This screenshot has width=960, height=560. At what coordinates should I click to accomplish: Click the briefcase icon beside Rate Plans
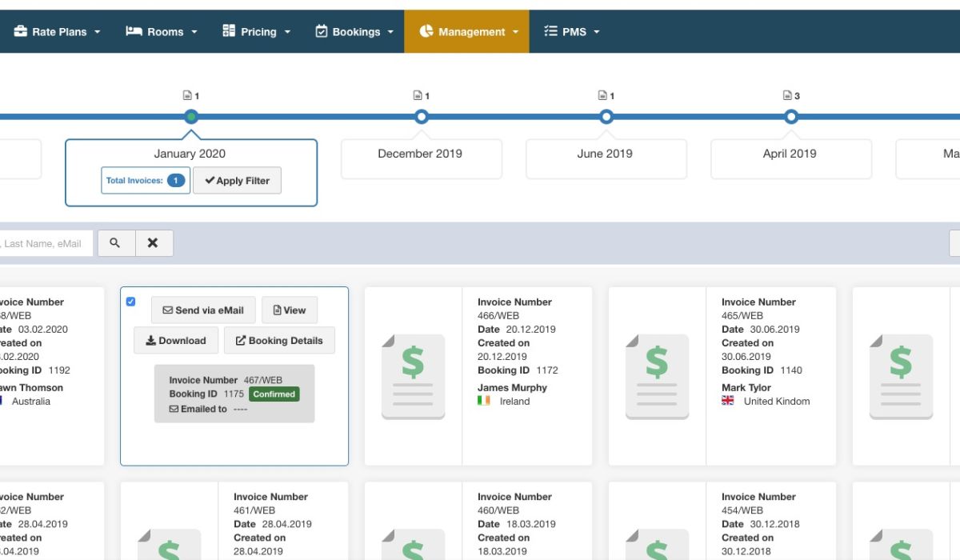point(20,31)
